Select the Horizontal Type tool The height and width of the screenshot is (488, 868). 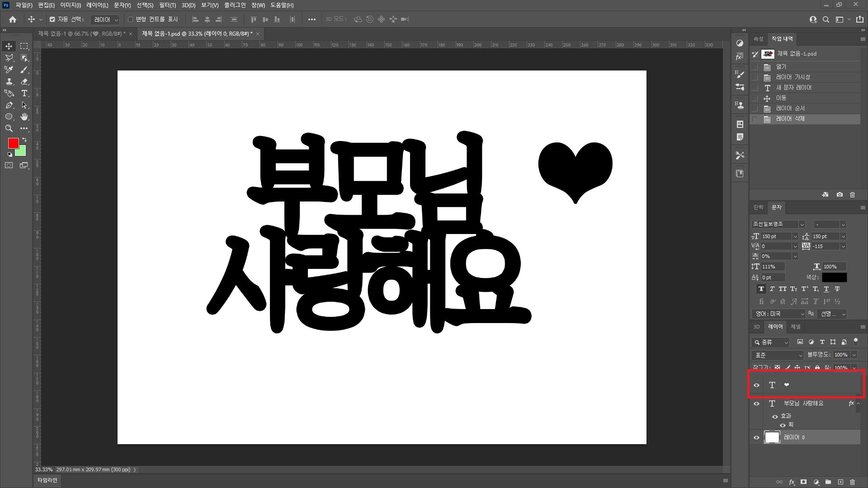pos(24,93)
